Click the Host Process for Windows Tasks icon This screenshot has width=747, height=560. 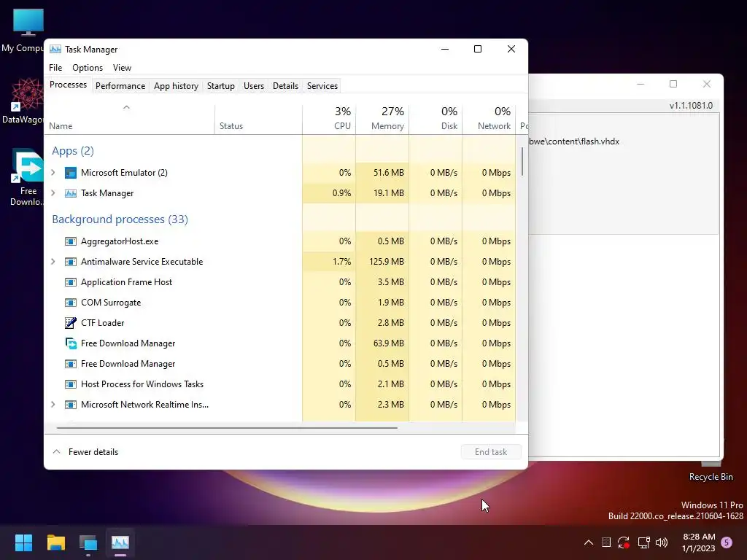coord(71,384)
